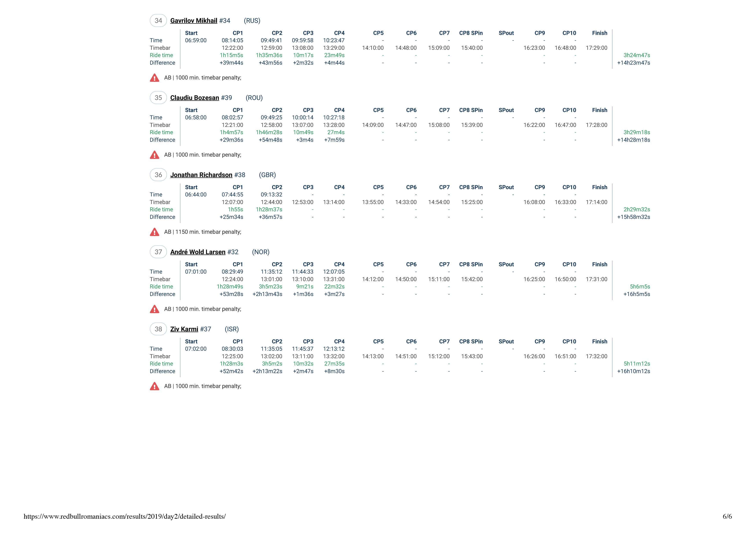Click warning icon under Claudiu Bozesan

pyautogui.click(x=154, y=155)
